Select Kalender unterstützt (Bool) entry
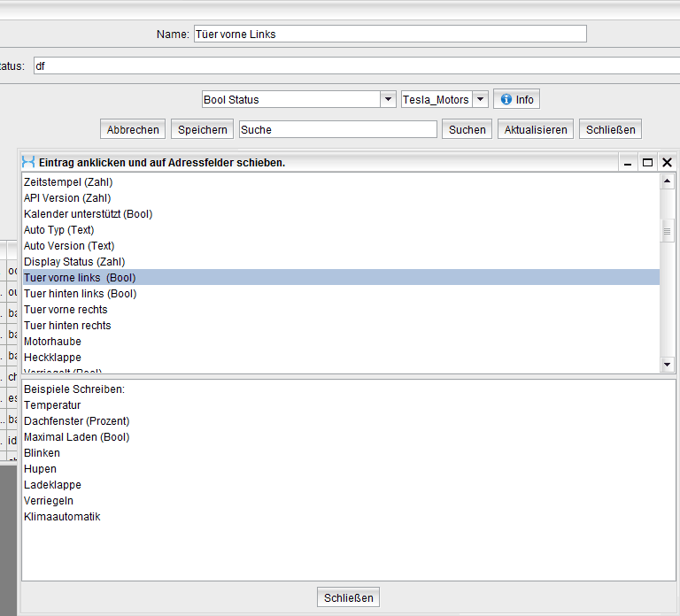The height and width of the screenshot is (616, 680). pyautogui.click(x=341, y=213)
